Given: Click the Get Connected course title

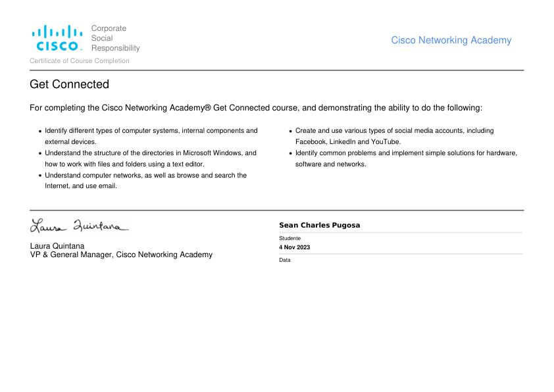Looking at the screenshot, I should (69, 84).
